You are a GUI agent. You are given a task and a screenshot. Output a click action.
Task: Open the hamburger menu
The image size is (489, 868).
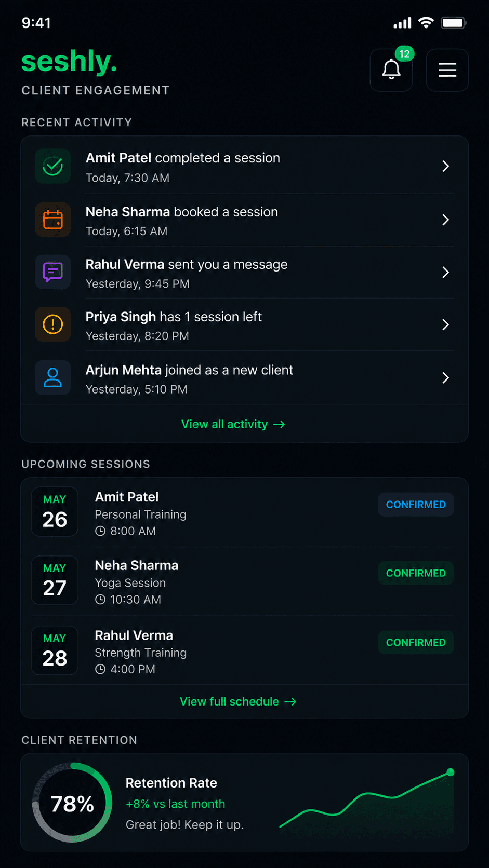click(447, 70)
